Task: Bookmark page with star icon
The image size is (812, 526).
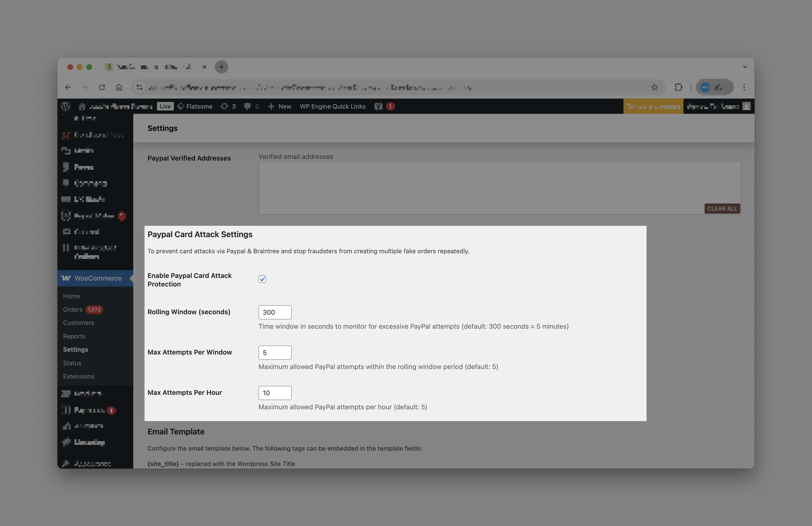Action: pyautogui.click(x=654, y=87)
